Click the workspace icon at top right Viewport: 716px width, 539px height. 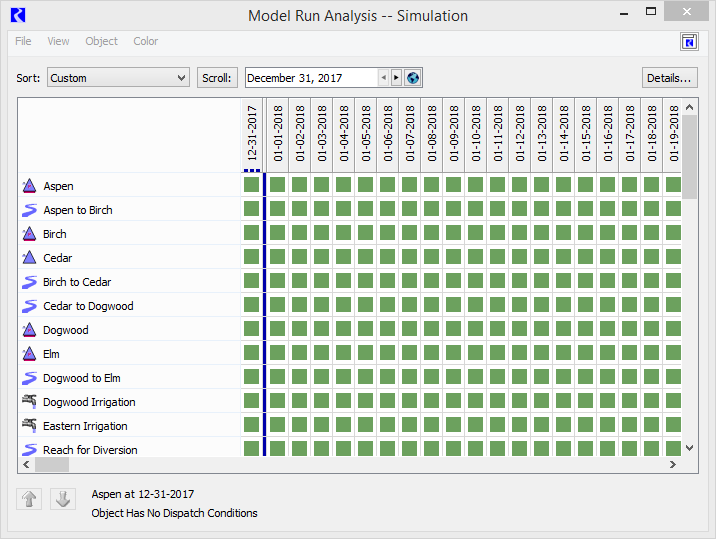tap(689, 41)
